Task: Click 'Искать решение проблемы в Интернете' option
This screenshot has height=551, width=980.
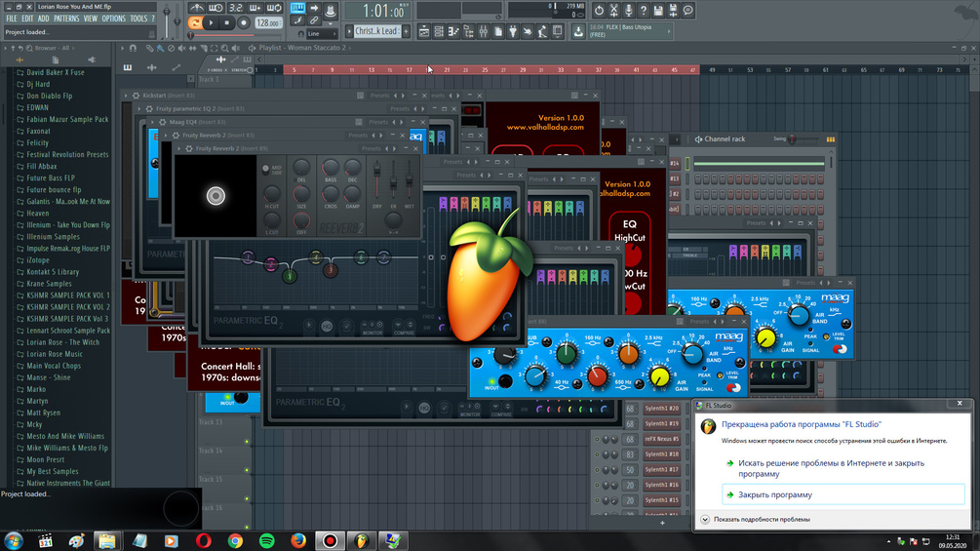Action: [831, 468]
